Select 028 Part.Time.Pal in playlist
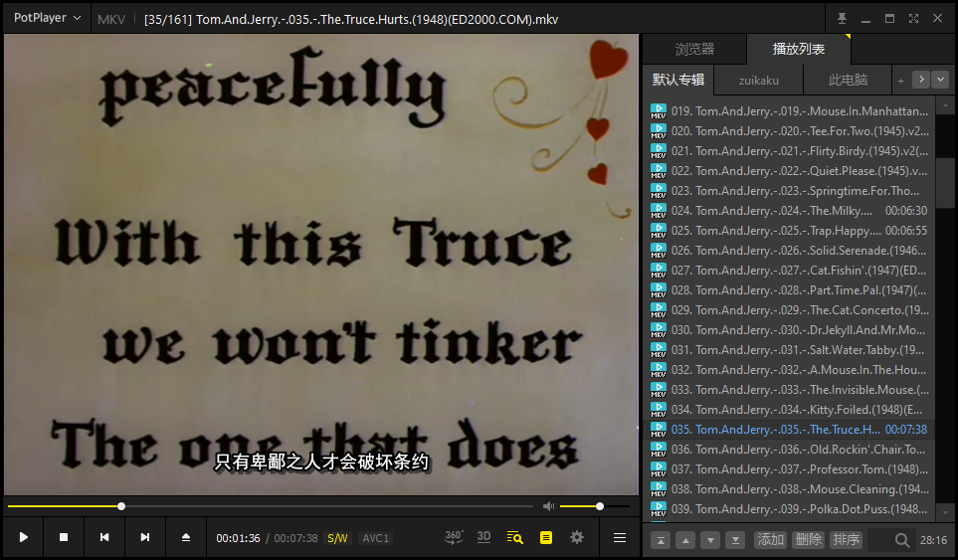Image resolution: width=958 pixels, height=560 pixels. click(x=789, y=290)
